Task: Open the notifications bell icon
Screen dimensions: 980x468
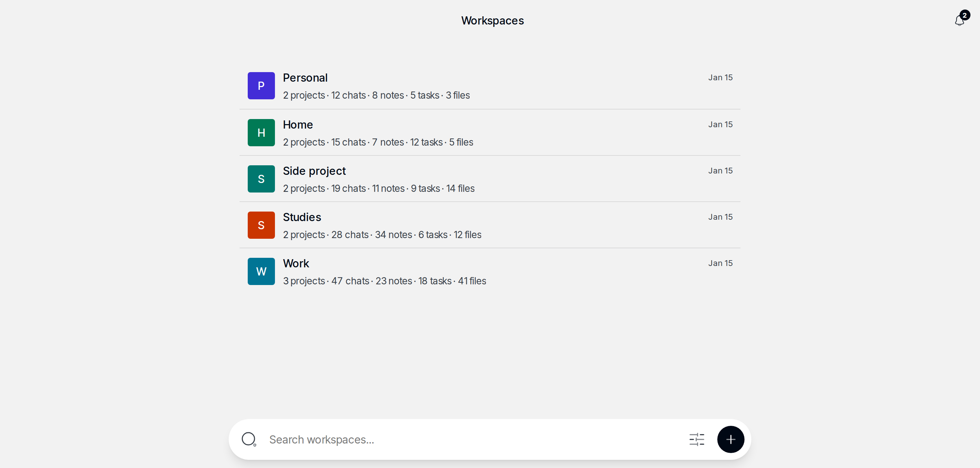Action: pyautogui.click(x=960, y=20)
